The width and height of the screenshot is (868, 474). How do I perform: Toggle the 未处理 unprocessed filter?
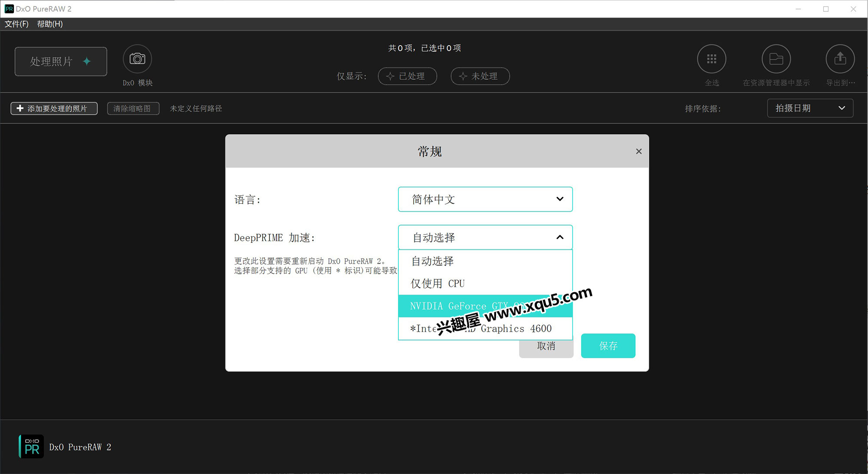pyautogui.click(x=480, y=76)
